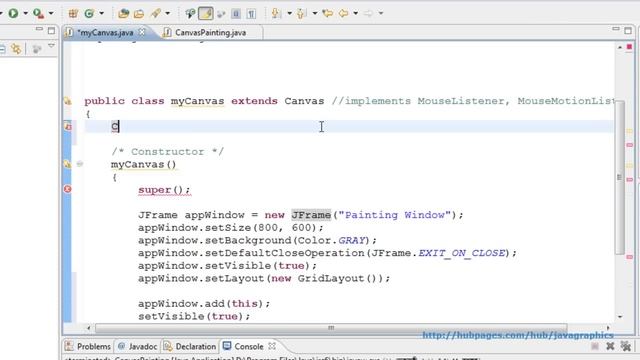The width and height of the screenshot is (640, 360).
Task: Click the word Canvas after extends
Action: 304,101
